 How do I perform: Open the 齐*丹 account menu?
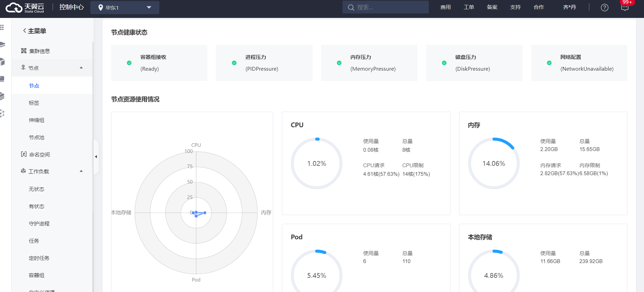pos(569,7)
